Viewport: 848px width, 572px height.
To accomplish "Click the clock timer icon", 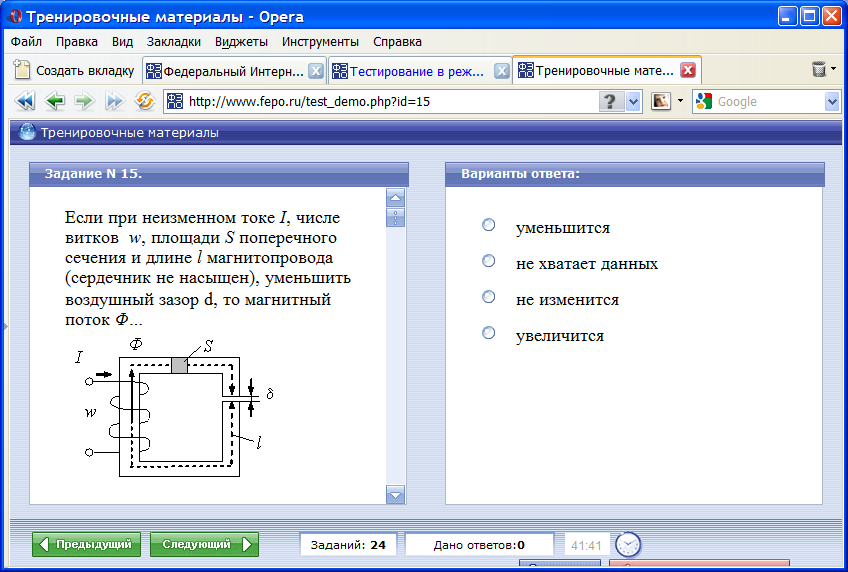I will pos(628,545).
